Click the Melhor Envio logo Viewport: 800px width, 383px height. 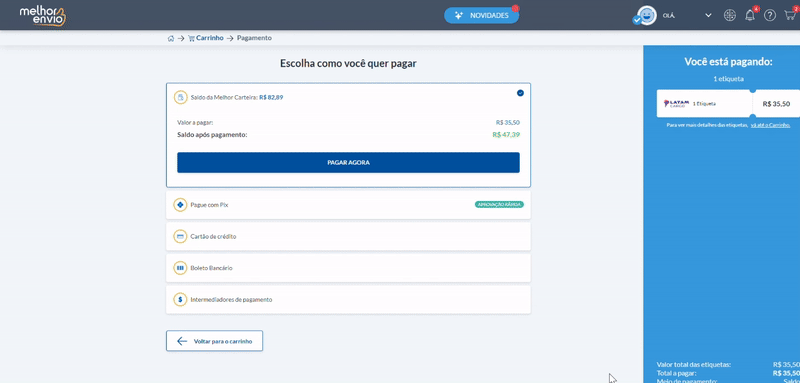click(x=43, y=15)
